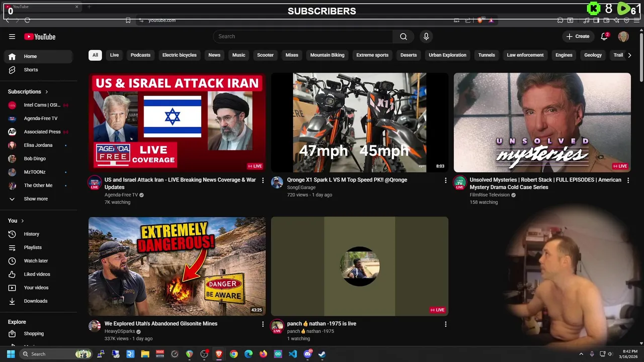644x362 pixels.
Task: Expand the Subscriptions section chevron
Action: pyautogui.click(x=46, y=92)
